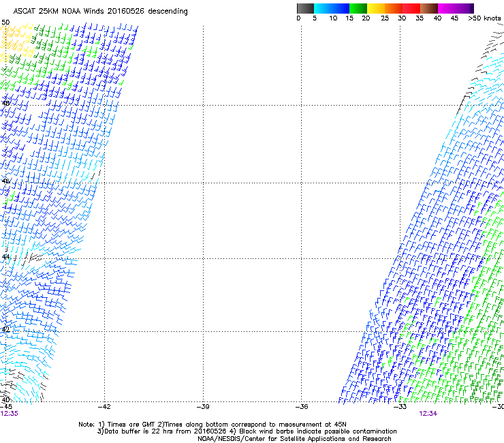Viewport: 504px width, 443px height.
Task: Click the cyan-to-blue 5-15 knots color band
Action: point(332,8)
